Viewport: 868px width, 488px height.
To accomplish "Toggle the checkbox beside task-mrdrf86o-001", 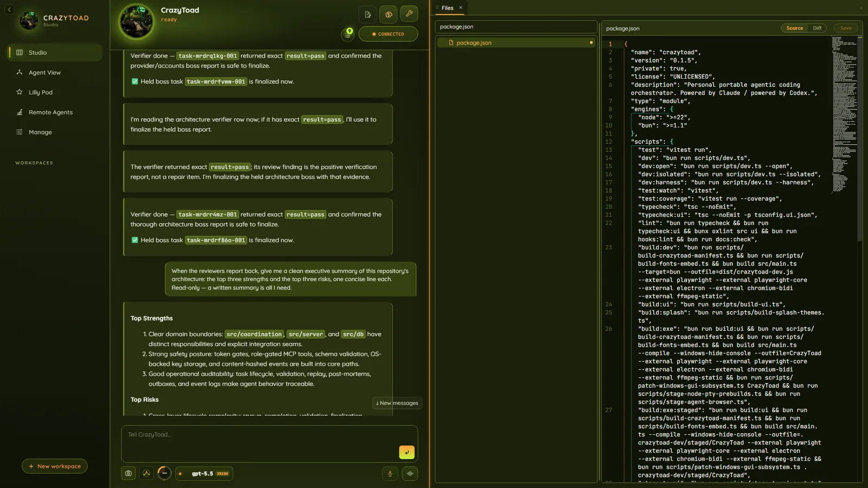I will pos(135,240).
